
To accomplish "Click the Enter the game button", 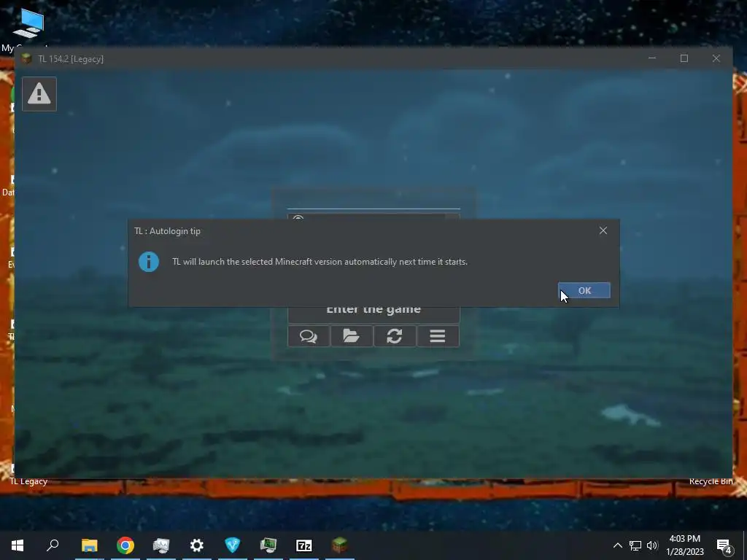I will pyautogui.click(x=373, y=314).
